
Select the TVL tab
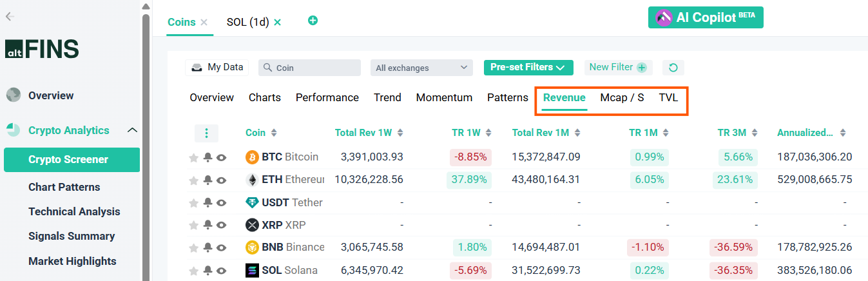tap(668, 98)
